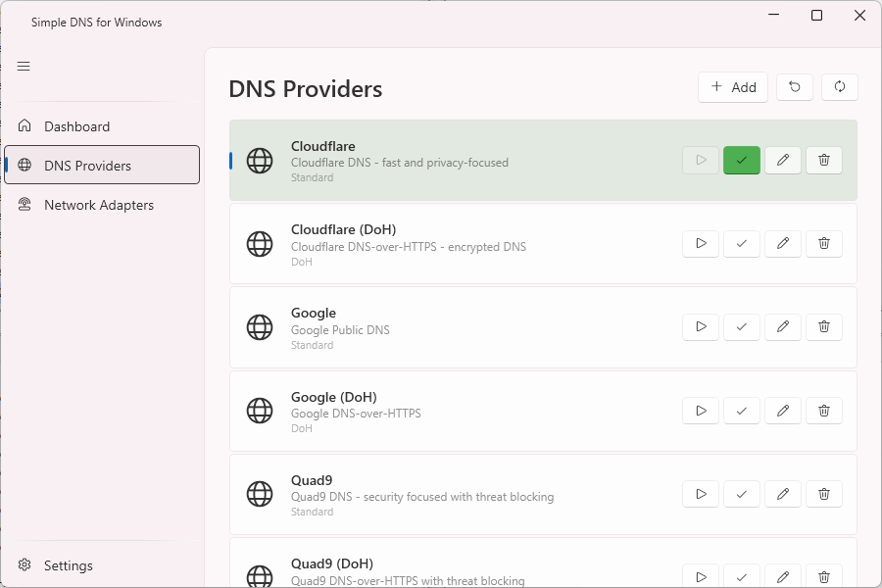Click the play icon in the Cloudflare row
Image resolution: width=882 pixels, height=588 pixels.
pyautogui.click(x=701, y=161)
